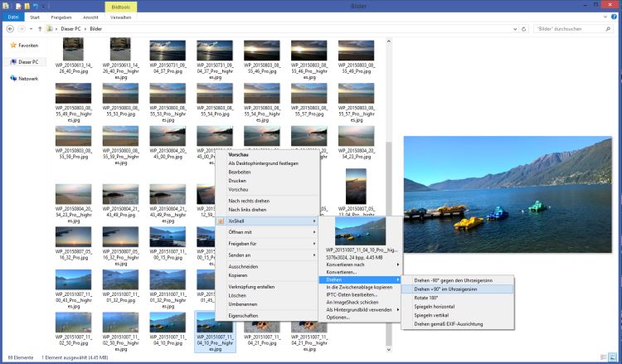Select 'Spiegeln horizontal' from rotate submenu
The width and height of the screenshot is (622, 364).
(435, 306)
